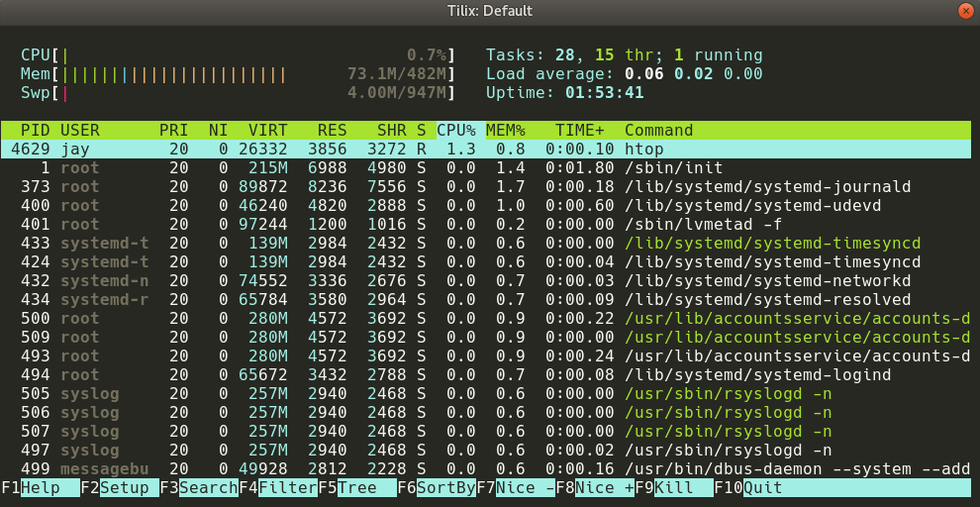Viewport: 980px width, 507px height.
Task: Select rsyslogd row with PID 506
Action: click(x=486, y=413)
